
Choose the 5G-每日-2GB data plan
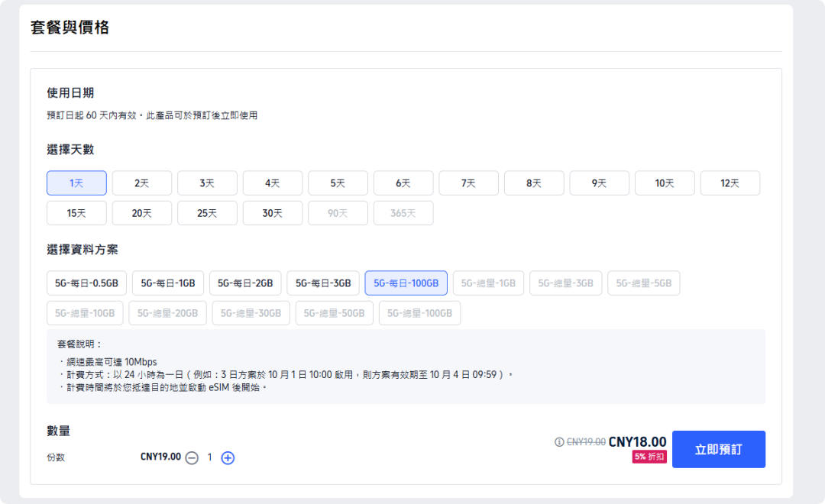(245, 283)
